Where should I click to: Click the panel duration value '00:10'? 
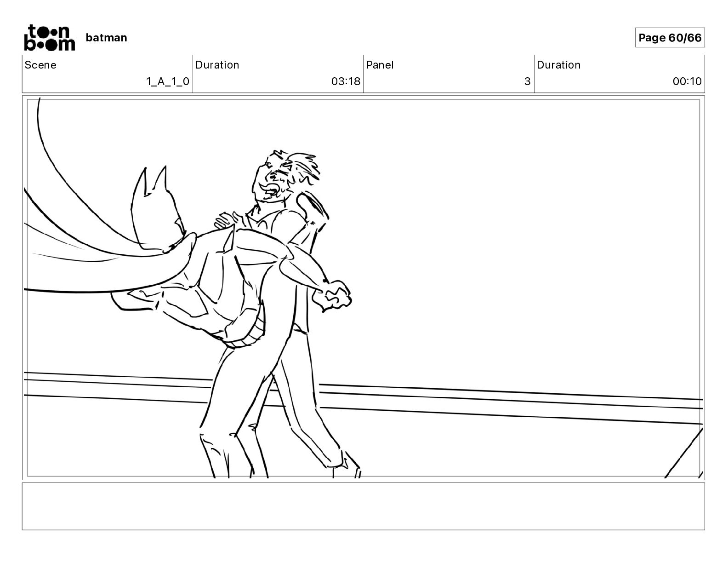pos(687,81)
